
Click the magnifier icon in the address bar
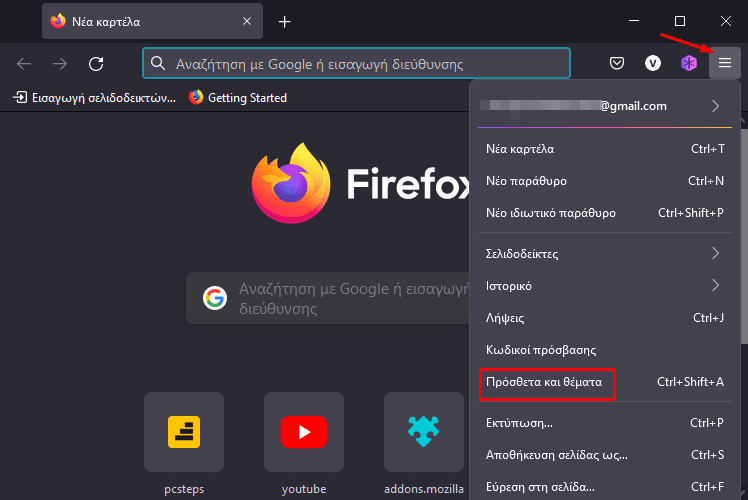click(157, 63)
